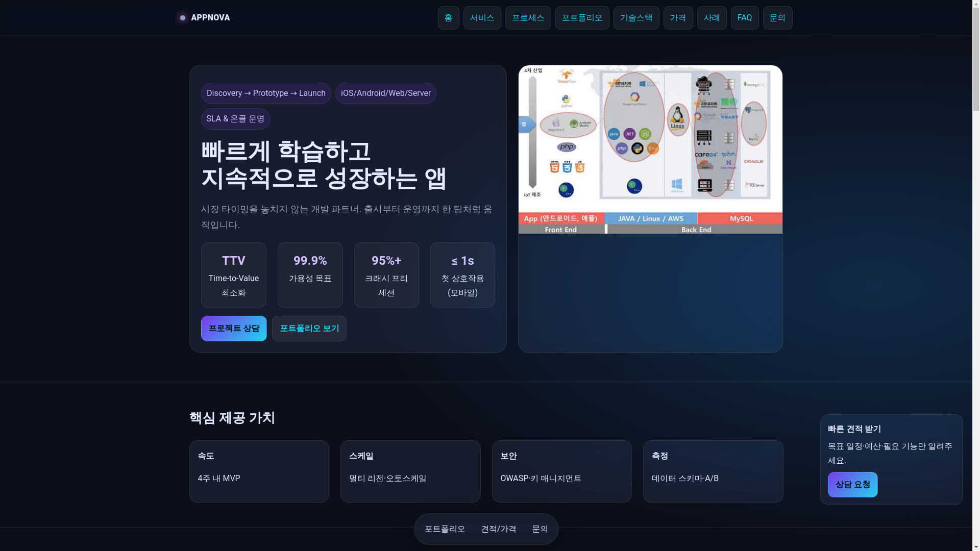
Task: Click the 프로젝트 상담 gradient button
Action: point(234,329)
